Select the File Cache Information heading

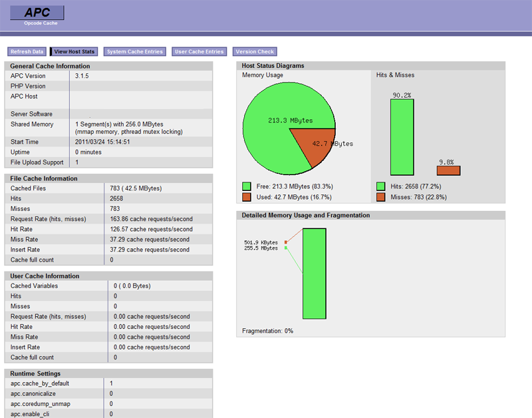coord(44,178)
